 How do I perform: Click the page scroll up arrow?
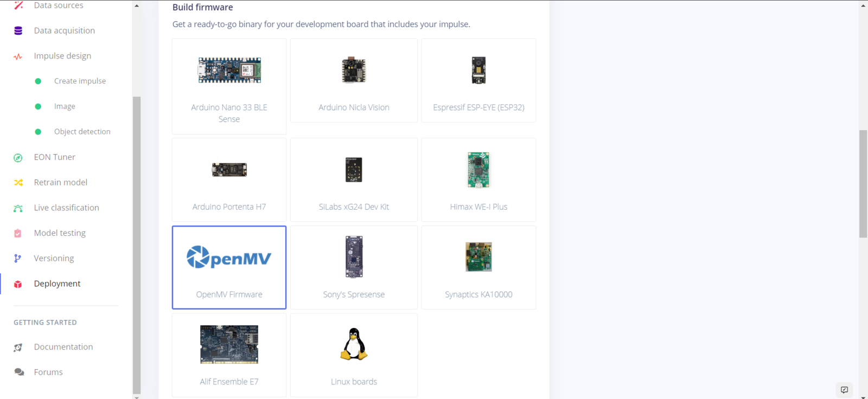(863, 5)
